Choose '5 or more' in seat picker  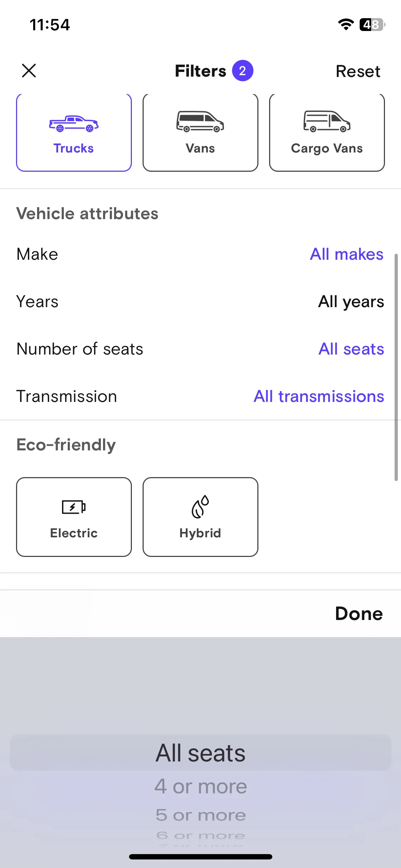click(201, 815)
